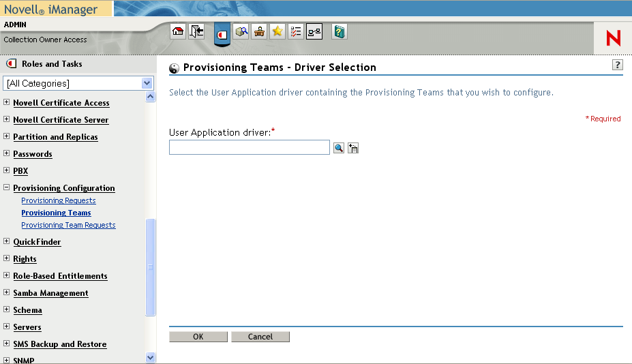The height and width of the screenshot is (364, 632).
Task: Expand the QuickFinder category
Action: 6,241
